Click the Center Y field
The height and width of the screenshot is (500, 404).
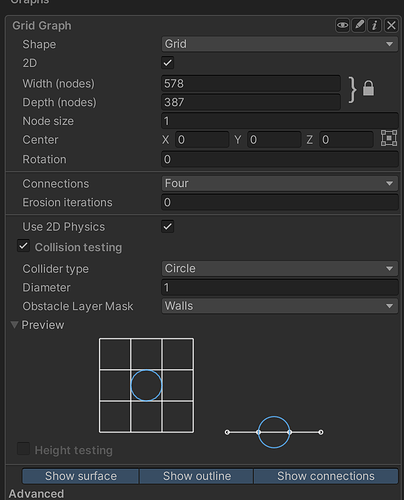(x=274, y=140)
